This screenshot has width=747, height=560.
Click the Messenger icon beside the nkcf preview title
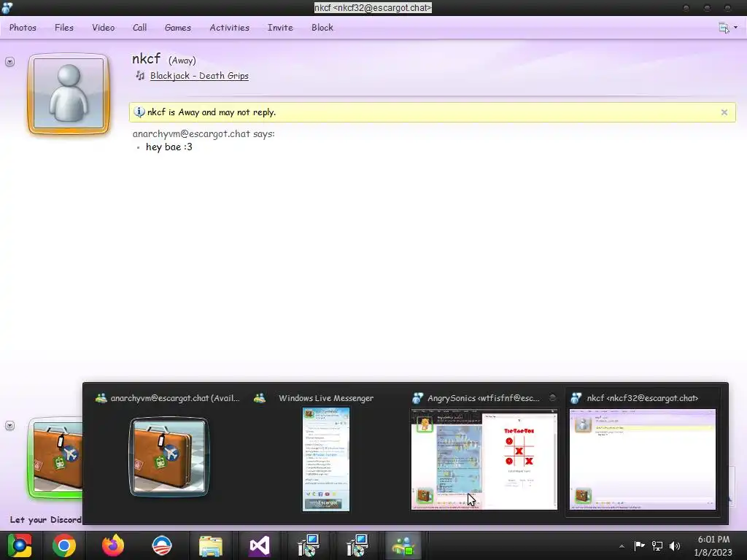tap(576, 398)
